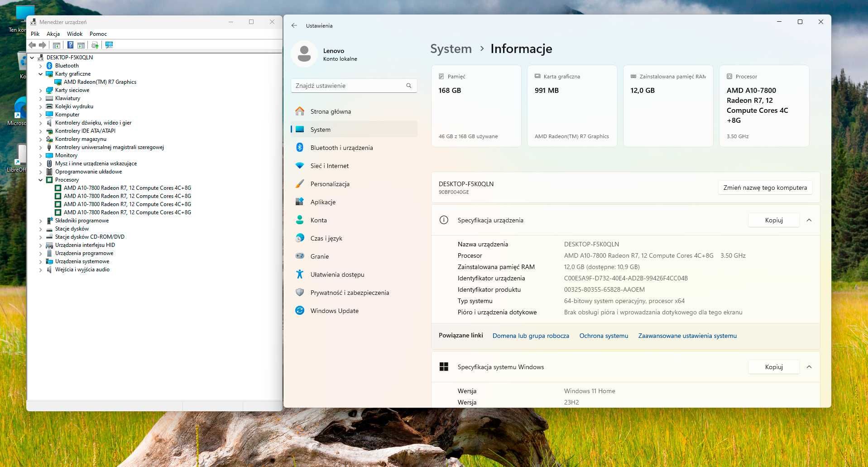Open Granie settings

[354, 256]
